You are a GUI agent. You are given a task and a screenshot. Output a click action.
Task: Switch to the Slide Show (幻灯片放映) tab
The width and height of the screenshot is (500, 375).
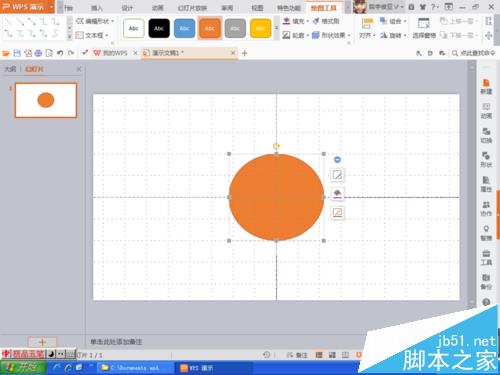pos(192,8)
